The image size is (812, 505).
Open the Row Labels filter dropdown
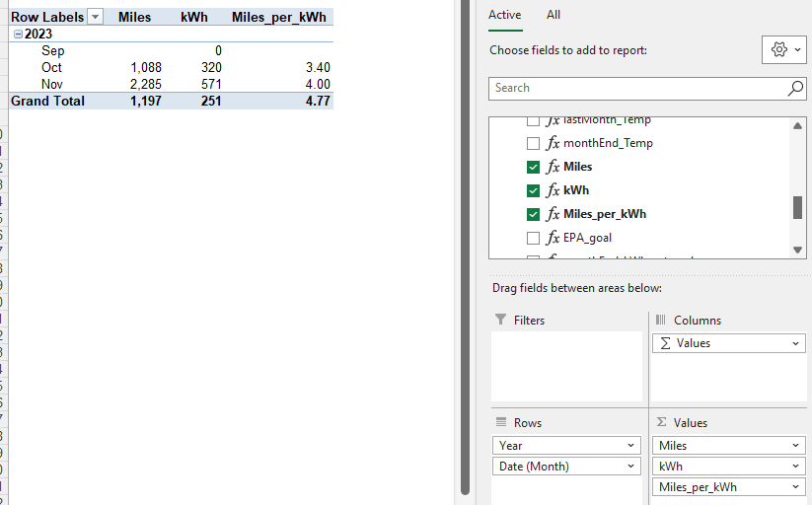96,17
